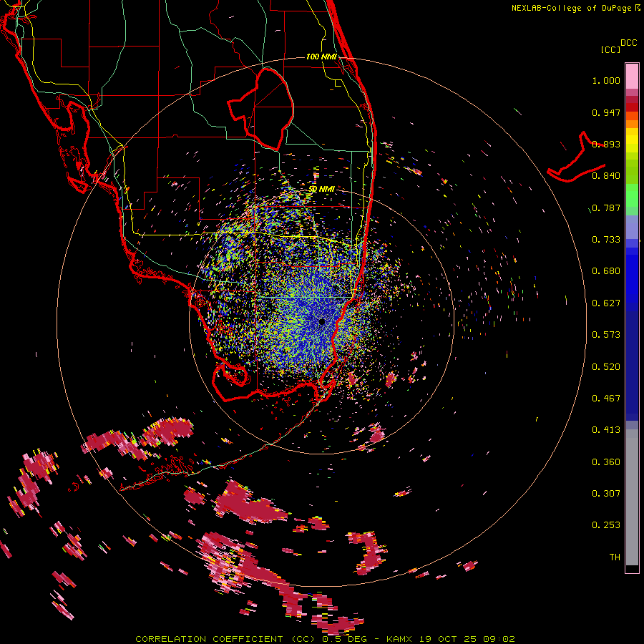Click the 0.307 scale value
The width and height of the screenshot is (644, 644).
606,494
